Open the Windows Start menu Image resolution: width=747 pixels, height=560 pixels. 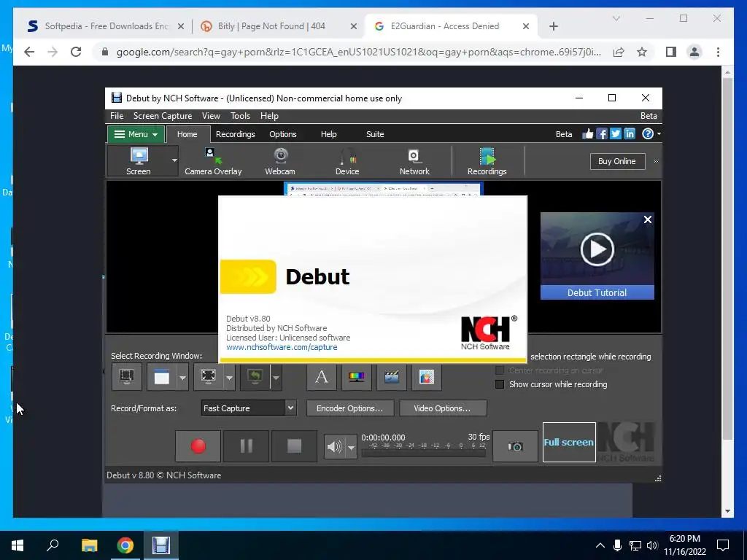pyautogui.click(x=18, y=545)
